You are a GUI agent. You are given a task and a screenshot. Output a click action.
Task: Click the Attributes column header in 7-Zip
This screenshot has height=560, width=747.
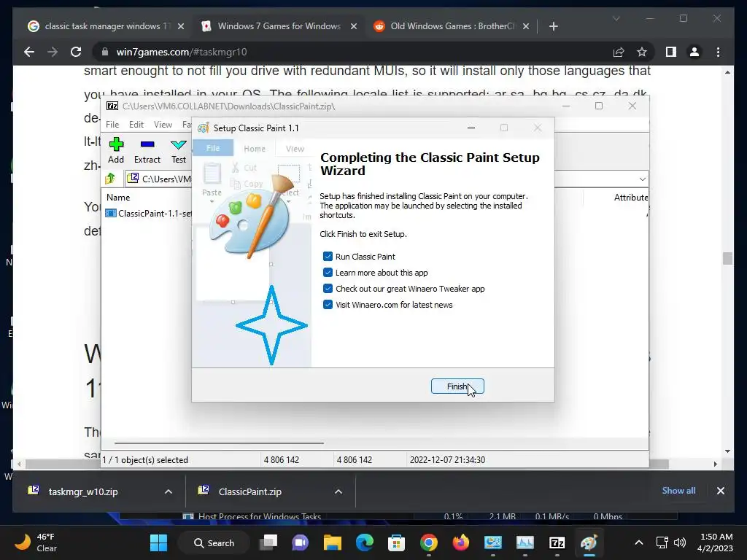click(631, 197)
